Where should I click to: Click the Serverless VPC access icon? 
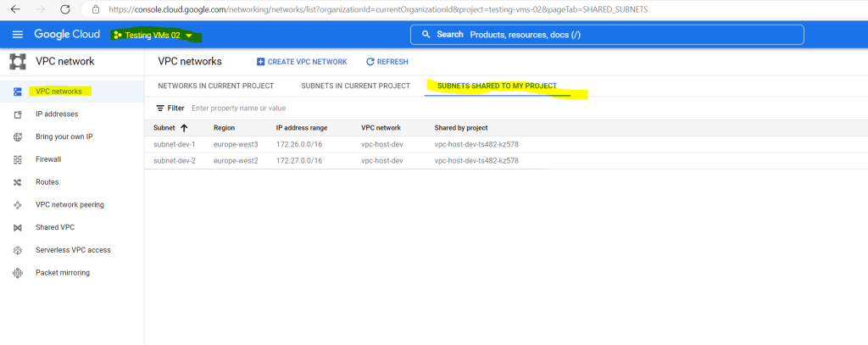(x=18, y=250)
